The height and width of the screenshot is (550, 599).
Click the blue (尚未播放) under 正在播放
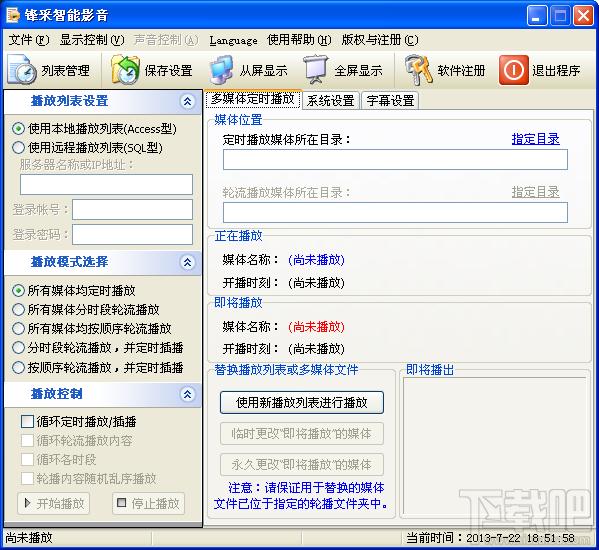click(316, 260)
